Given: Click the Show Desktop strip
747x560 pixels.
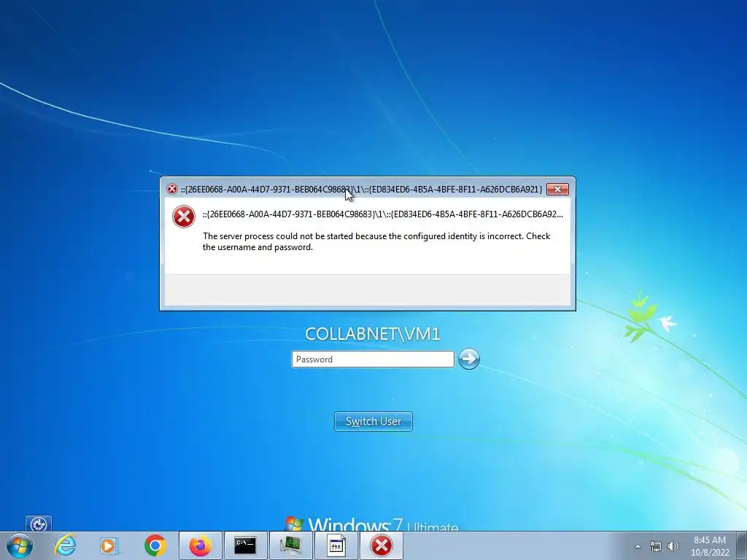Looking at the screenshot, I should coord(742,545).
